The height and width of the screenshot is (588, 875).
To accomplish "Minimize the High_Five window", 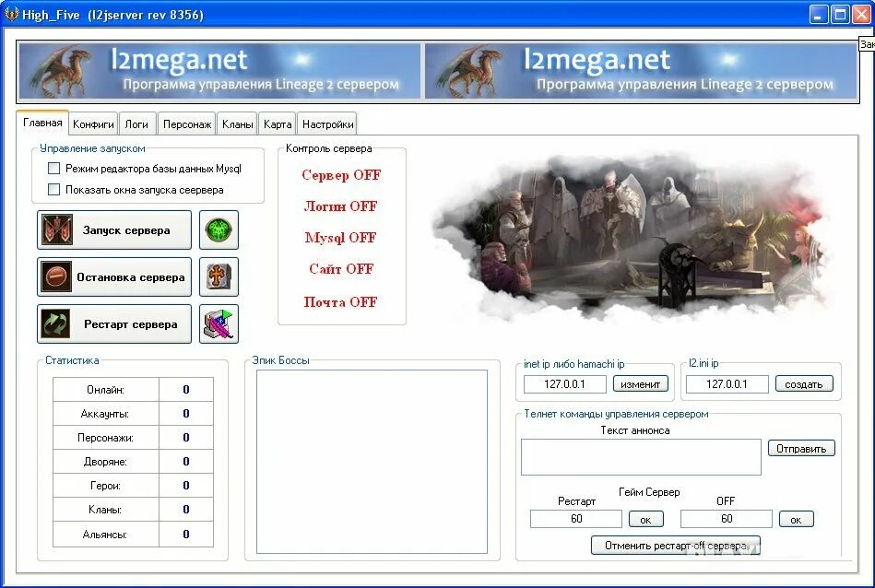I will click(819, 15).
